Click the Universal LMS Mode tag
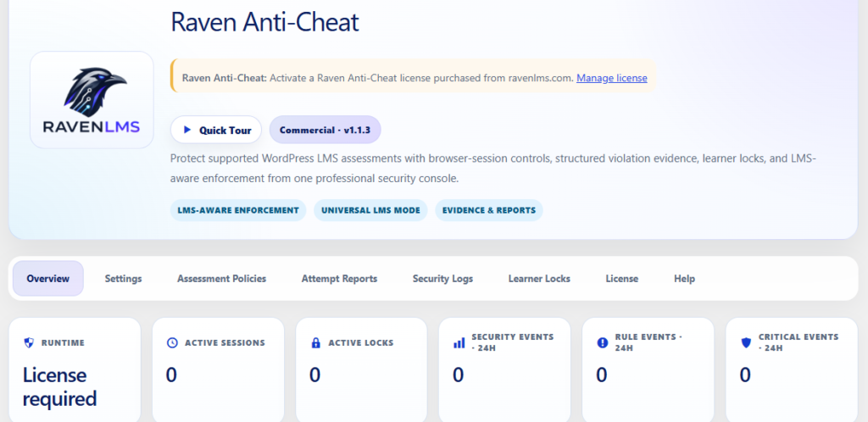 tap(370, 210)
